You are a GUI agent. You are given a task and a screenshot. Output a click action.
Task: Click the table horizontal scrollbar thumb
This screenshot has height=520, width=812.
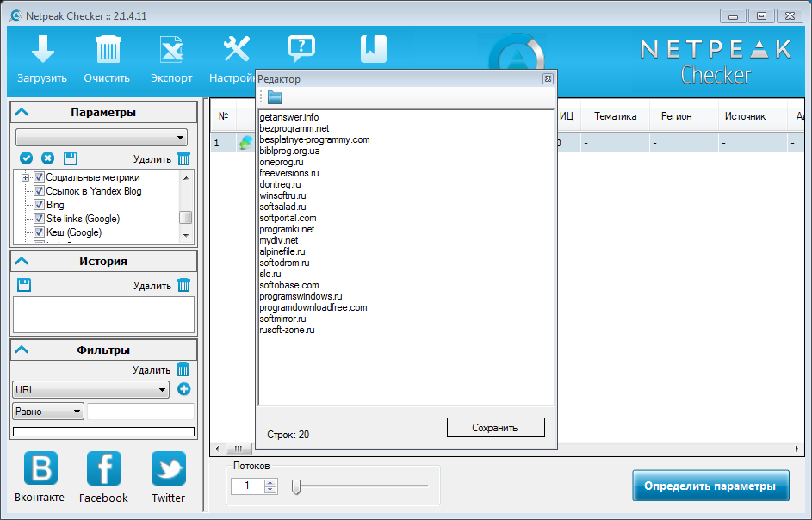(239, 449)
